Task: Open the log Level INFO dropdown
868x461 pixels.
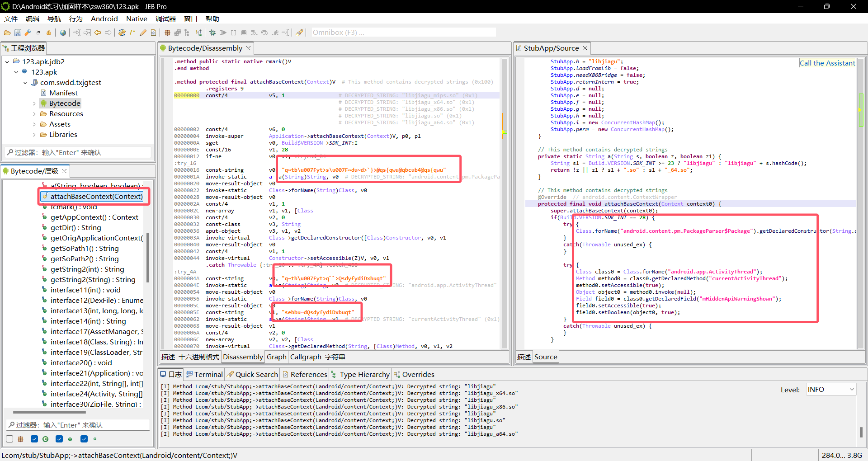Action: [831, 390]
